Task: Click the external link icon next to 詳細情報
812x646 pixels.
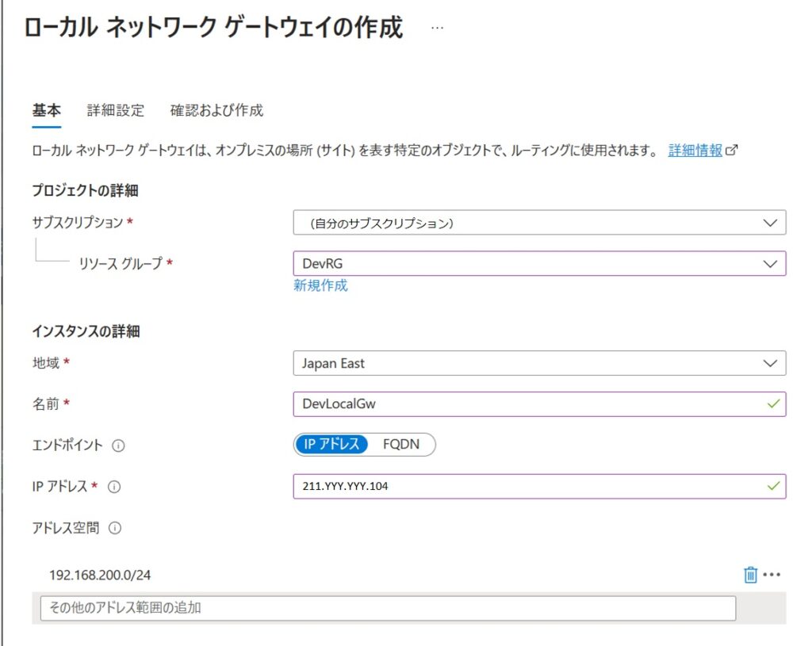Action: pos(732,151)
